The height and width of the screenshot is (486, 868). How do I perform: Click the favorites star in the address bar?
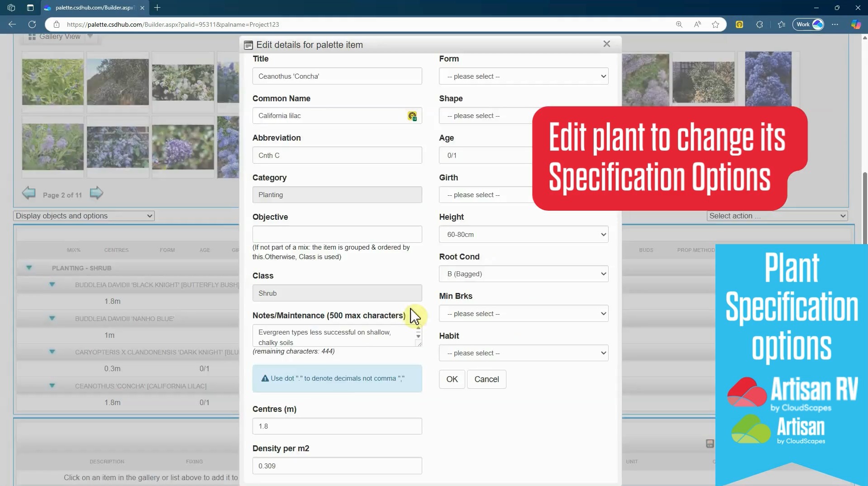coord(715,24)
